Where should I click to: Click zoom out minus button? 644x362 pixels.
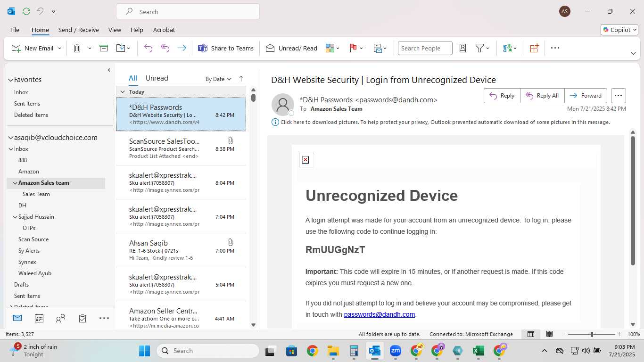point(563,334)
